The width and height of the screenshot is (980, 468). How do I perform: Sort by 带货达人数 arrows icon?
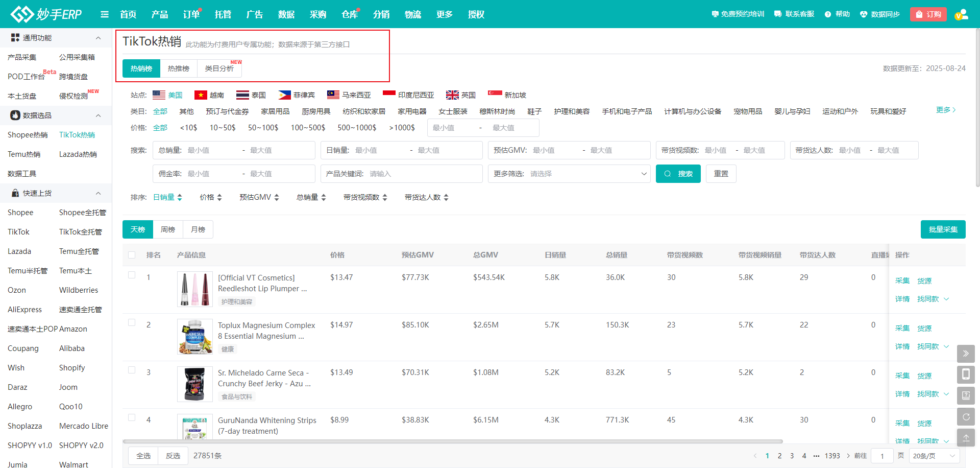click(x=446, y=198)
